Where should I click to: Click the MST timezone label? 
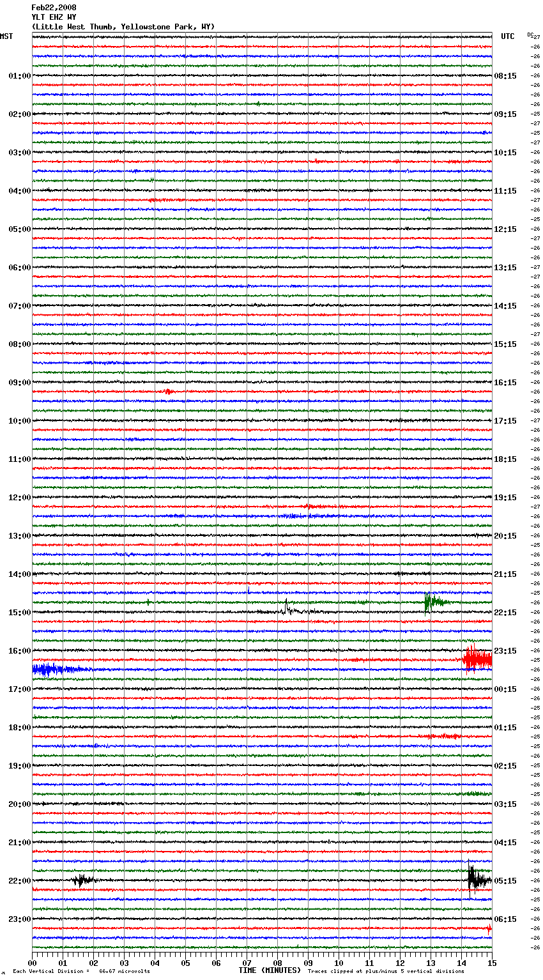[x=6, y=36]
